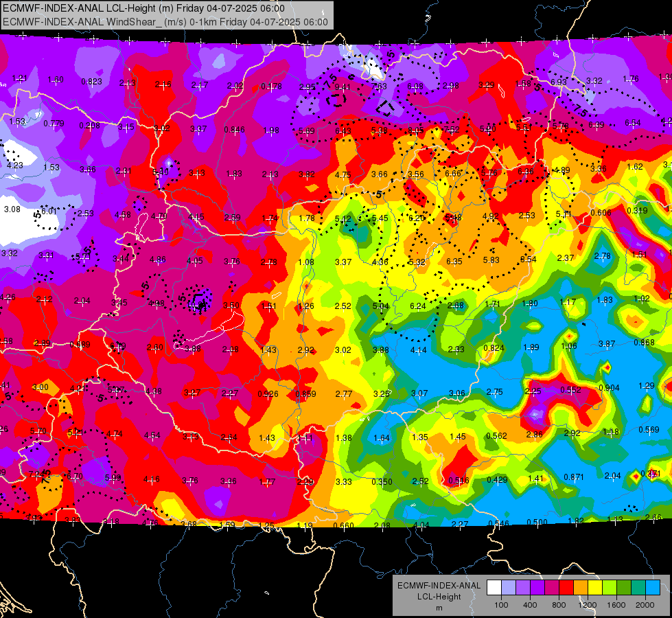Click the 'LCL-Height' label in the legend box
This screenshot has width=672, height=618.
click(x=439, y=597)
